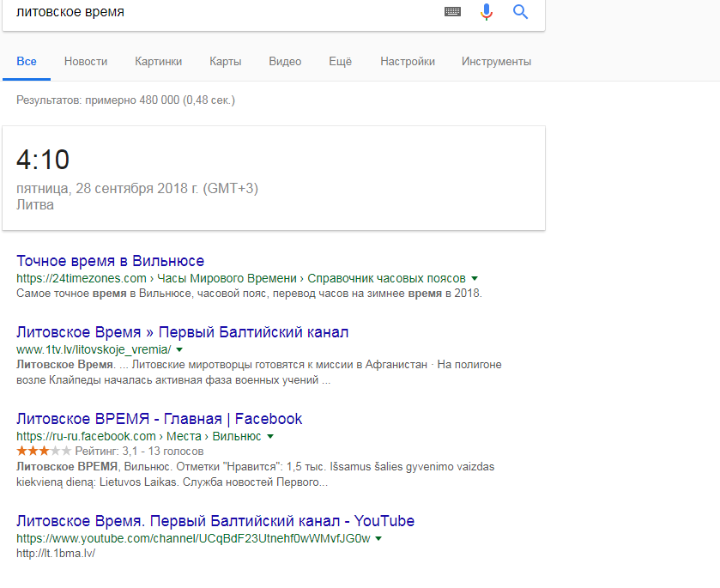Click the star rating of Facebook result
The image size is (720, 588).
(x=44, y=451)
